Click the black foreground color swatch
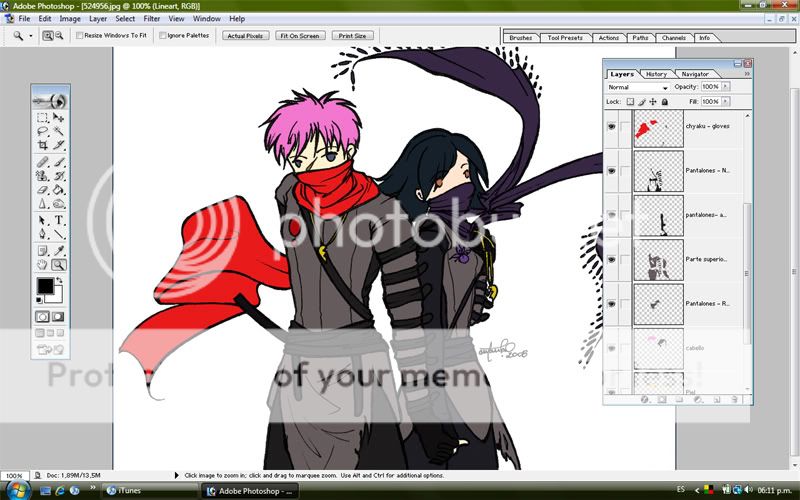 tap(45, 287)
